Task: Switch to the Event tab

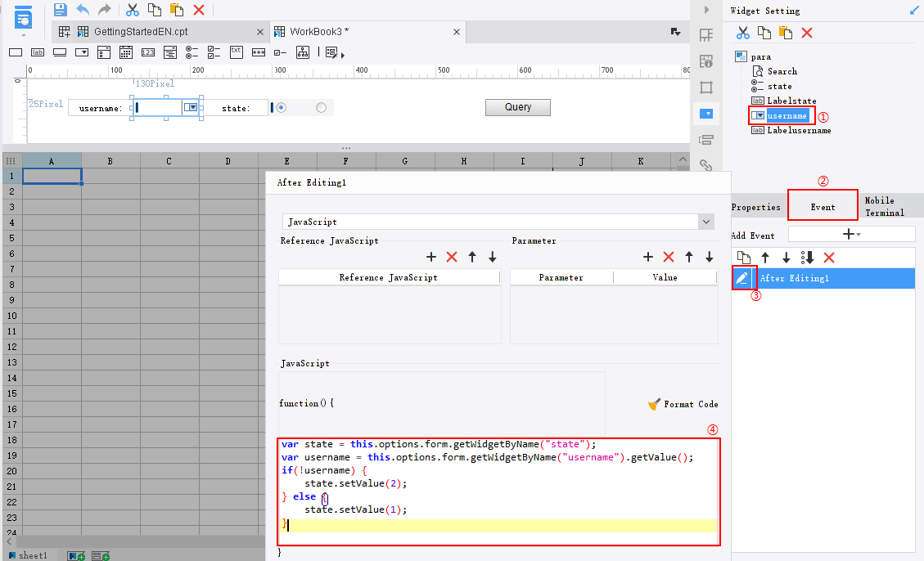Action: [823, 207]
